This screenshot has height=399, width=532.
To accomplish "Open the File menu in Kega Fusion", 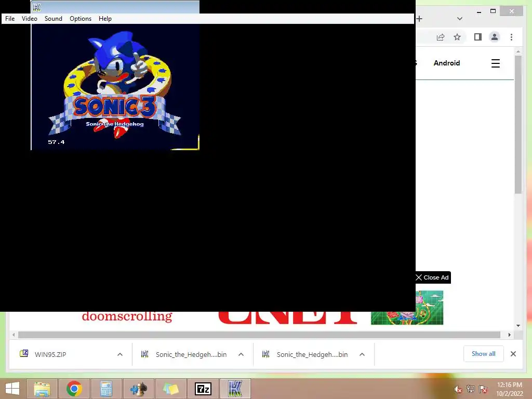I will point(10,19).
